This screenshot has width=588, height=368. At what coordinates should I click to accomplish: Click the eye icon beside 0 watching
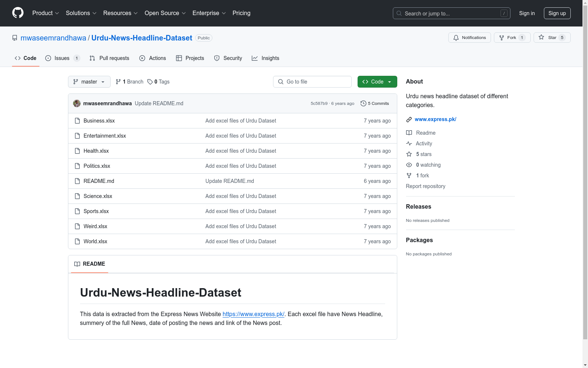point(409,165)
